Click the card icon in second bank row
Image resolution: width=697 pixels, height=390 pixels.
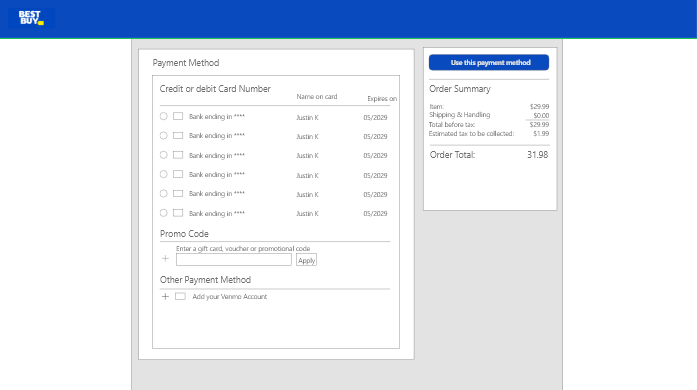[178, 135]
